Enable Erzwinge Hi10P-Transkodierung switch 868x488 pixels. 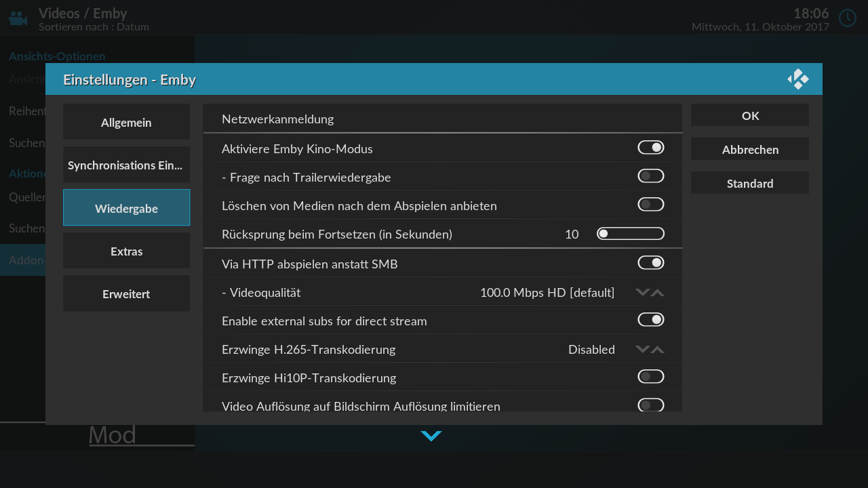(x=651, y=377)
